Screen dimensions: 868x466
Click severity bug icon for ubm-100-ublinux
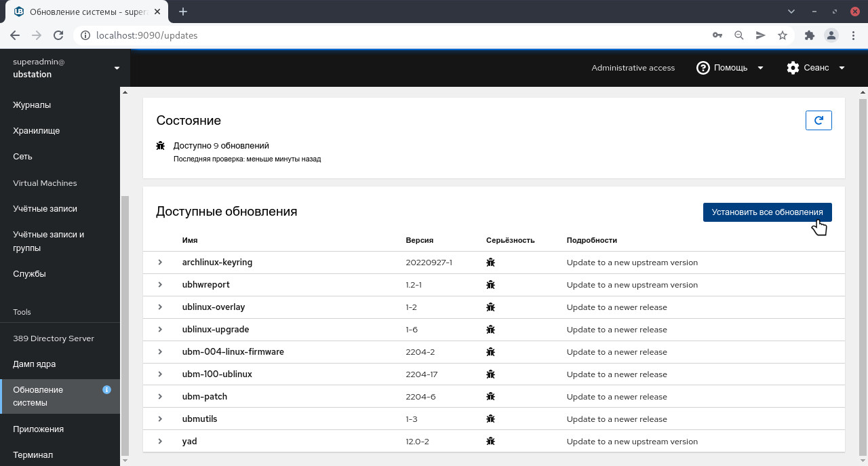tap(490, 374)
